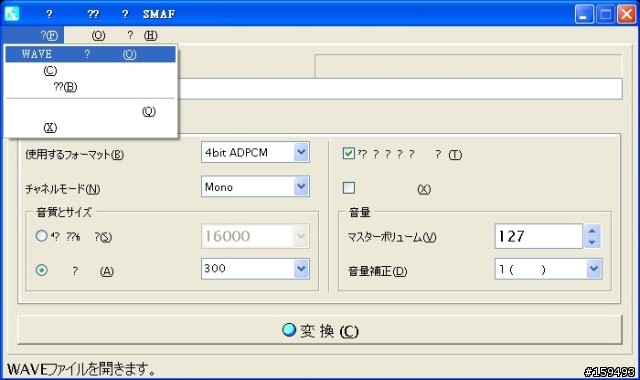This screenshot has height=380, width=640.
Task: Click the 使用するフォーマット(B) label
Action: tap(74, 154)
